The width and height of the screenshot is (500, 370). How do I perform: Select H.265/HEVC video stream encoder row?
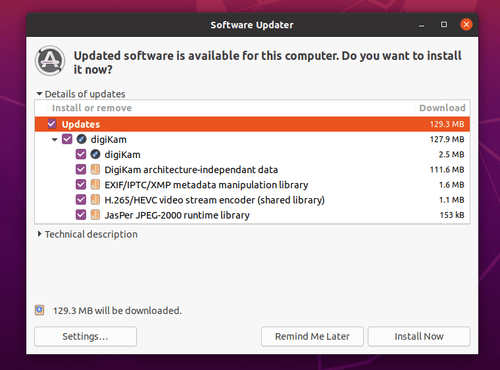[x=252, y=200]
